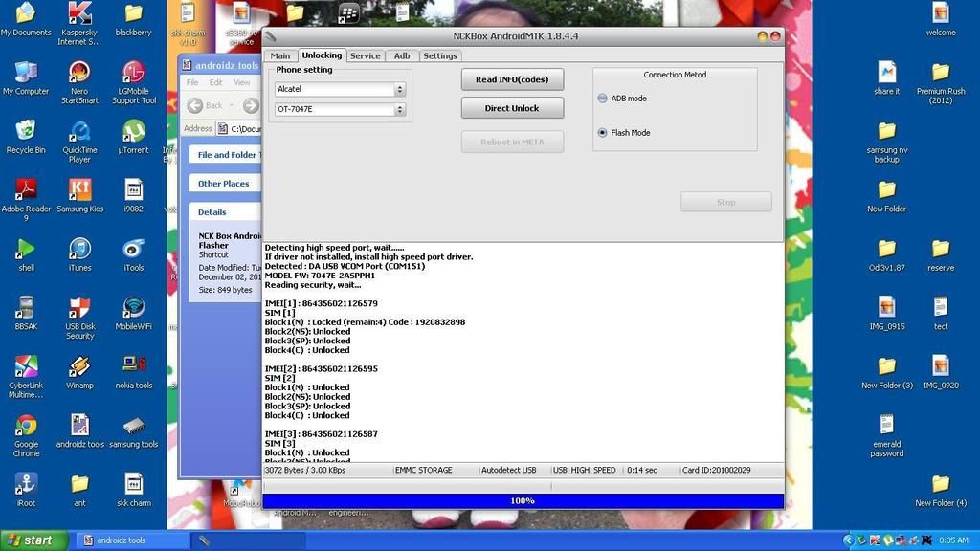This screenshot has width=980, height=551.
Task: Open the iRoot desktop icon
Action: click(26, 484)
